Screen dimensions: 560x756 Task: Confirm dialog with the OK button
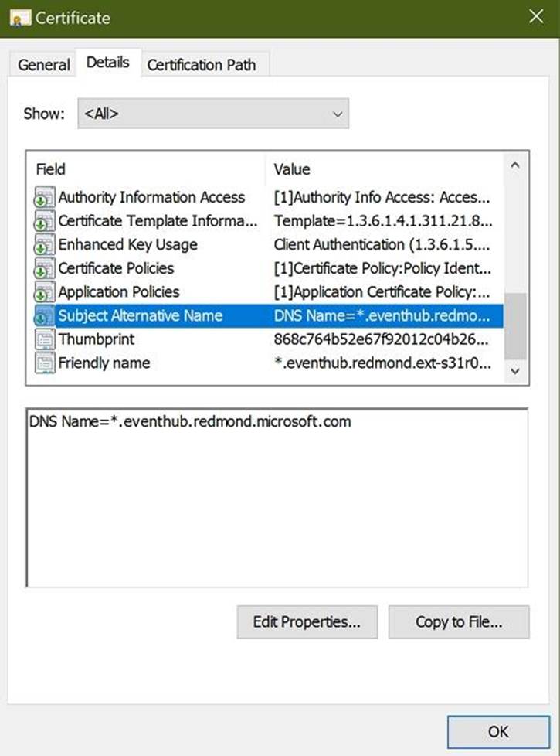point(498,730)
